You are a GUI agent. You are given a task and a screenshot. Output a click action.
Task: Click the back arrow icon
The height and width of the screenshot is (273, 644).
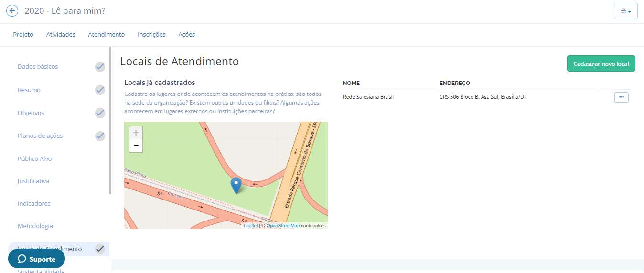click(12, 11)
